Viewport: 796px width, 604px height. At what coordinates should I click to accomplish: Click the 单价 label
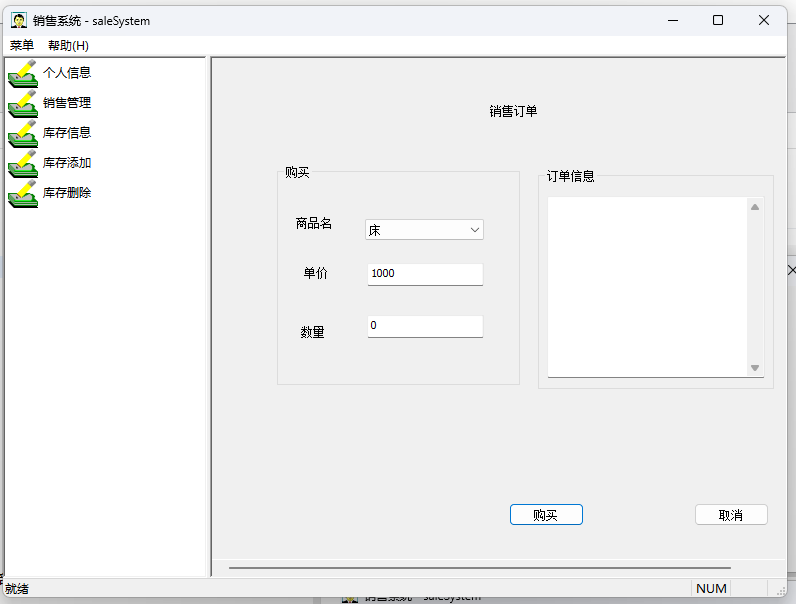(x=315, y=273)
